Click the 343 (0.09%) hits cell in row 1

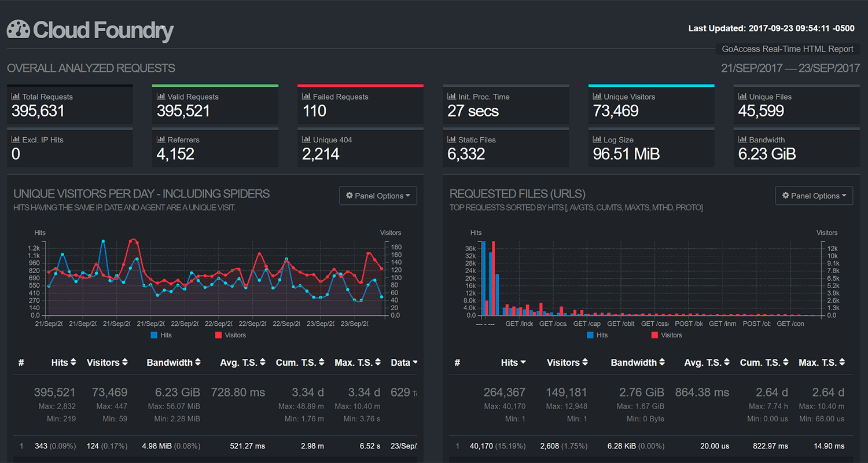tap(55, 446)
